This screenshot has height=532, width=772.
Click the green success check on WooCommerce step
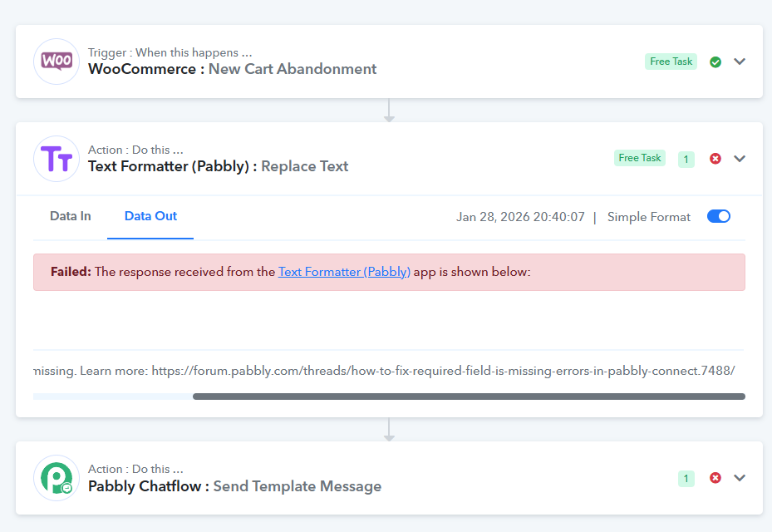click(x=715, y=62)
